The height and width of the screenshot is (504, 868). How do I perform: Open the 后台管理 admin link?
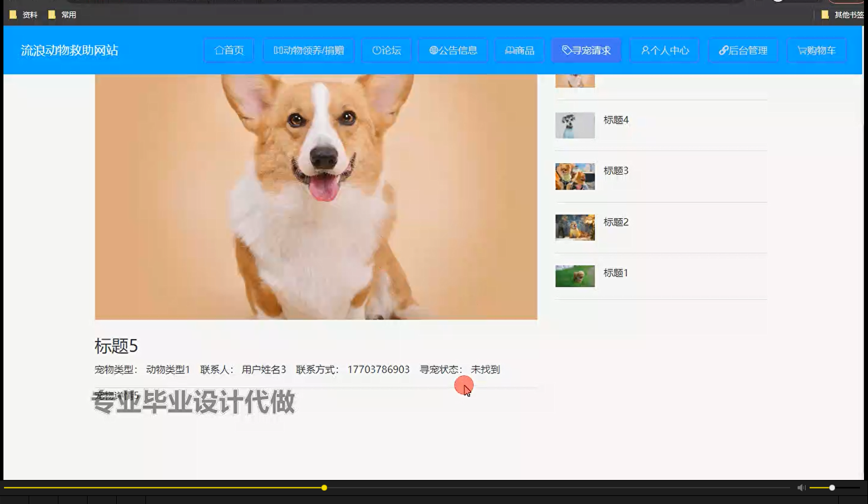click(743, 50)
